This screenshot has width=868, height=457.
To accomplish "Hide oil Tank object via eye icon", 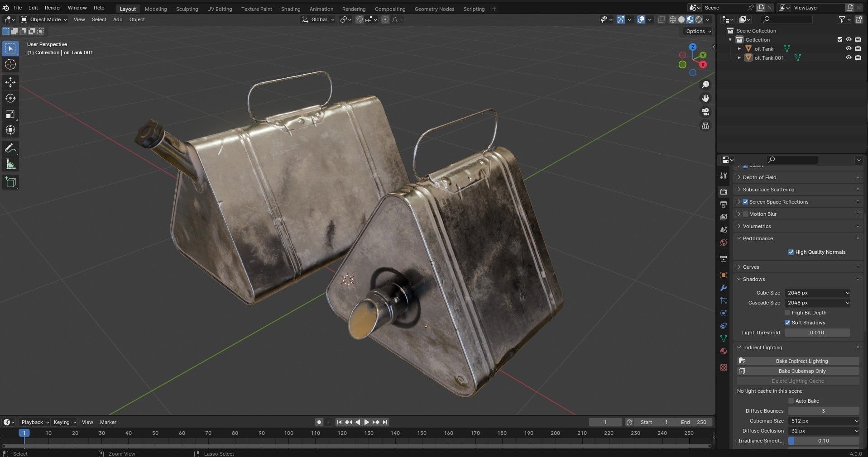I will 849,48.
